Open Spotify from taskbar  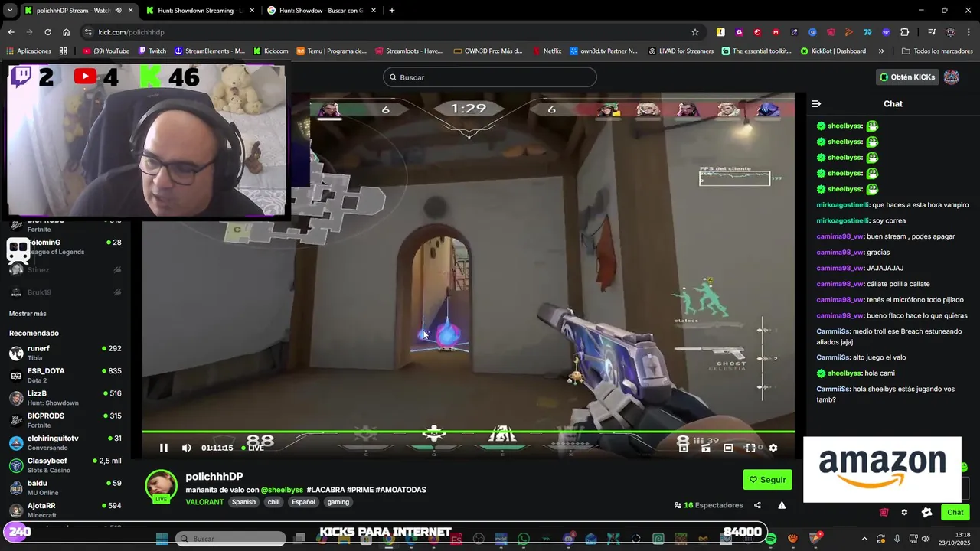pos(770,539)
